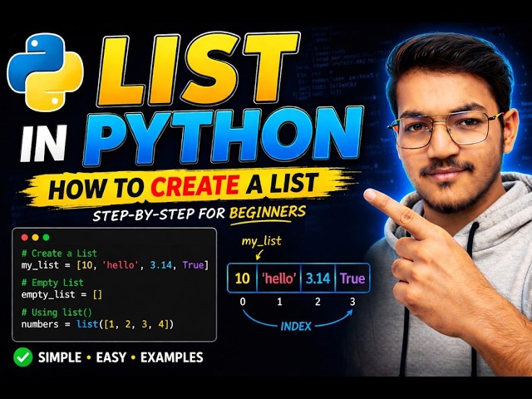This screenshot has height=399, width=532.
Task: Click the my_list assignment code line
Action: click(x=115, y=265)
